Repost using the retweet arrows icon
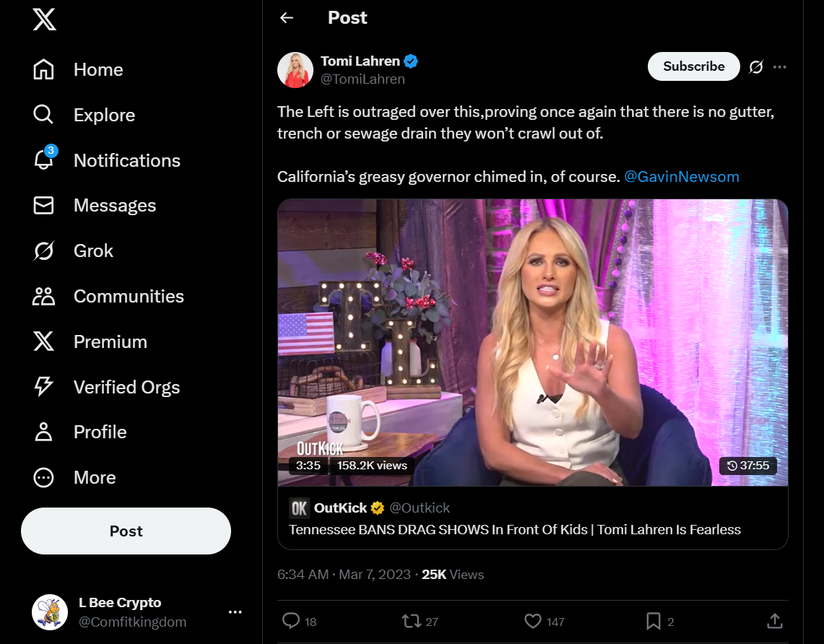824x644 pixels. click(410, 621)
